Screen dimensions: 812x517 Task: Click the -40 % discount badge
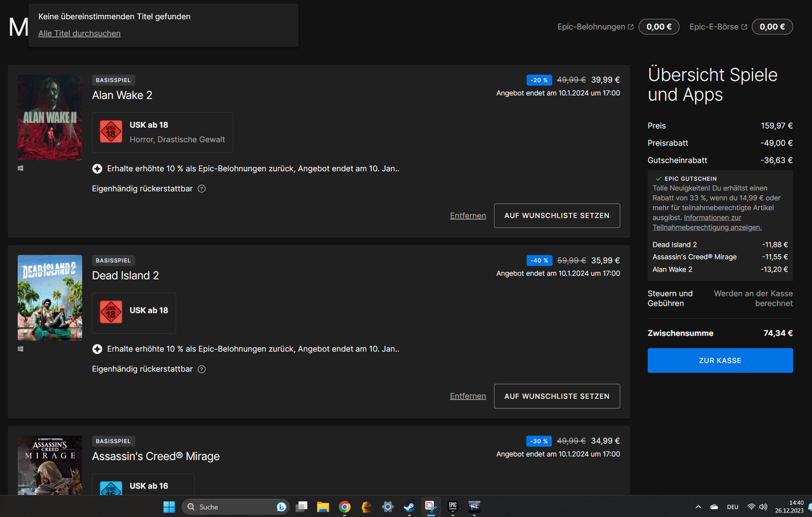click(x=539, y=260)
